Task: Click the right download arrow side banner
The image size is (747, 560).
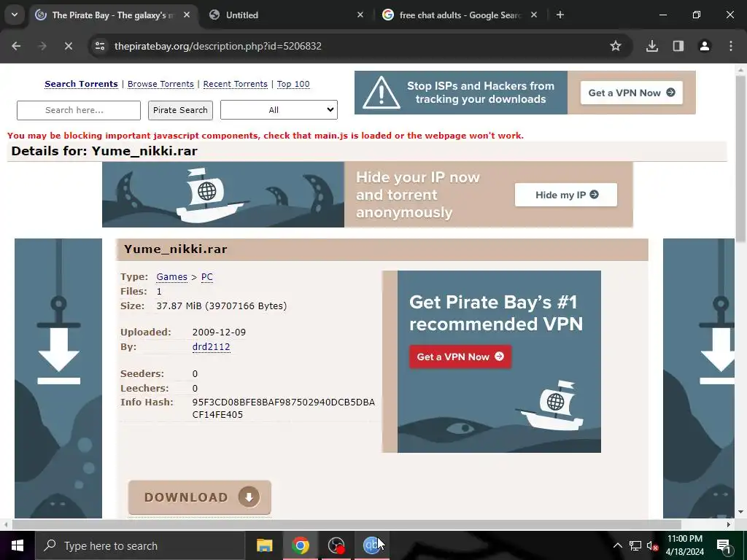Action: (698, 378)
